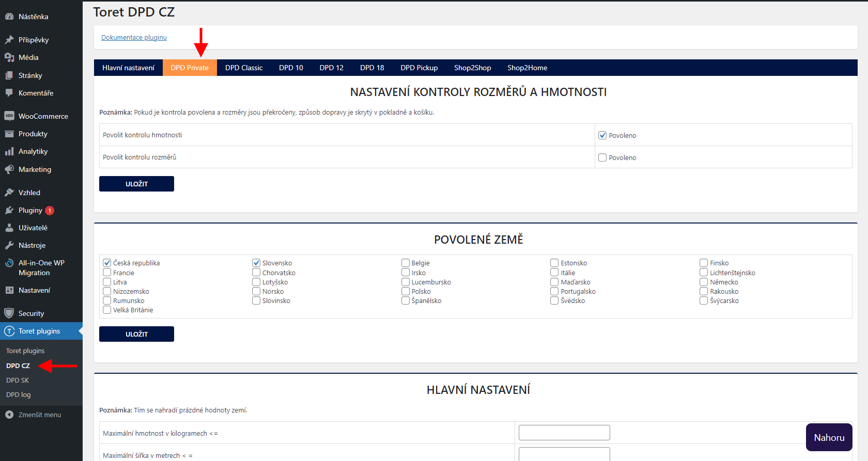Open the DPD CZ submenu item

tap(18, 365)
